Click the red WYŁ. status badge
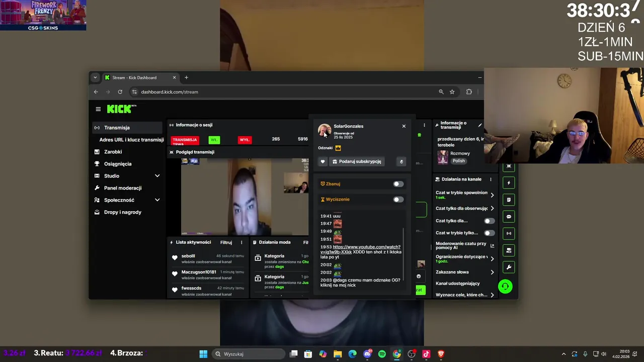 coord(245,140)
